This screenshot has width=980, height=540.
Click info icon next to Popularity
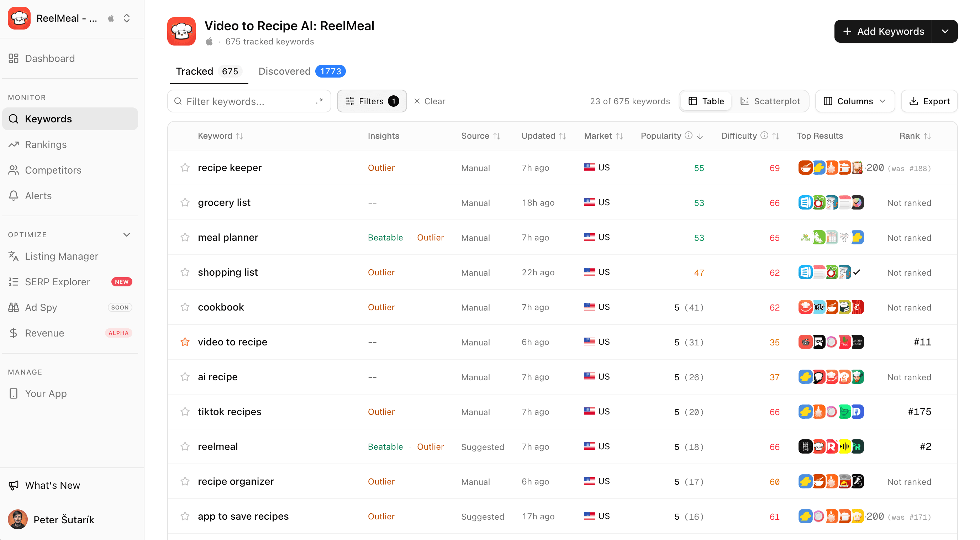[x=689, y=136]
